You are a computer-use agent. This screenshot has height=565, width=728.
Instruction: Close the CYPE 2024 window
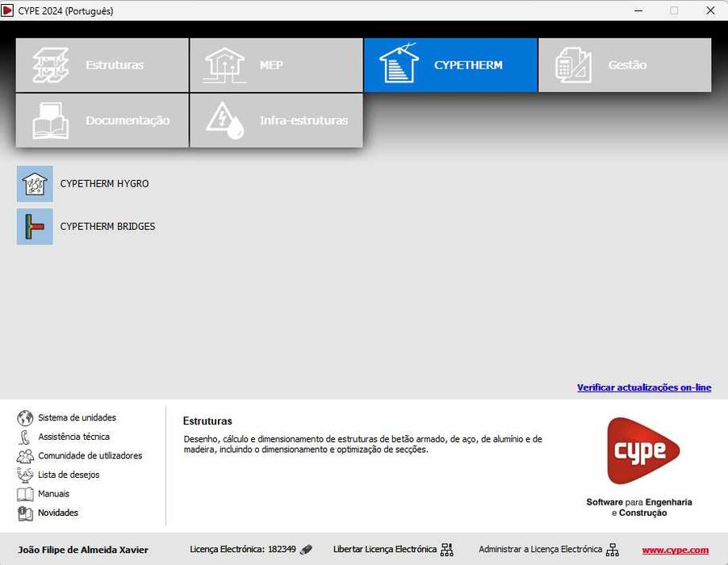coord(710,10)
